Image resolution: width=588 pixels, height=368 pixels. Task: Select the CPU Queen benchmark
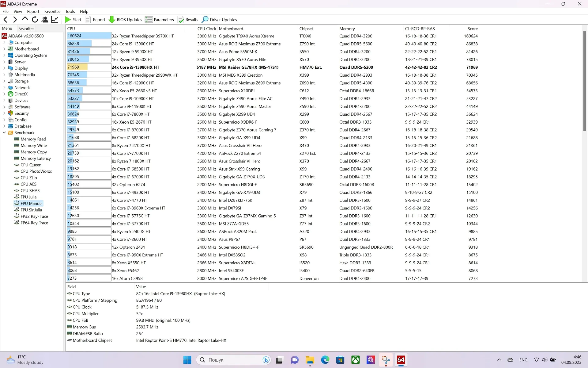coord(31,165)
